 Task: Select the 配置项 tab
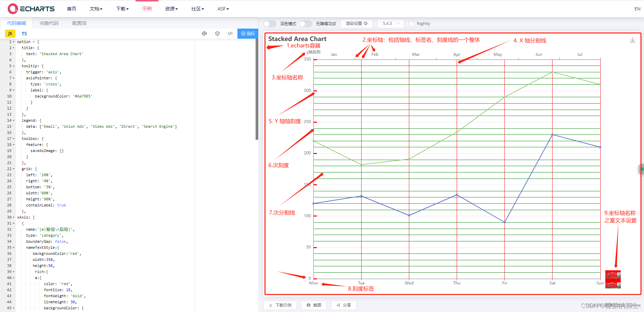click(79, 23)
